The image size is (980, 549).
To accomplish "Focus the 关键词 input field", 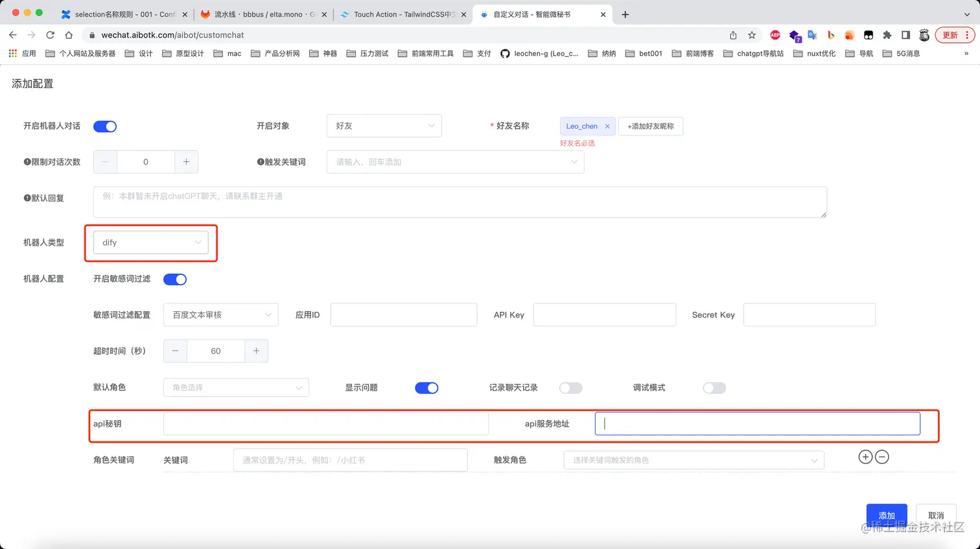I will pos(351,460).
